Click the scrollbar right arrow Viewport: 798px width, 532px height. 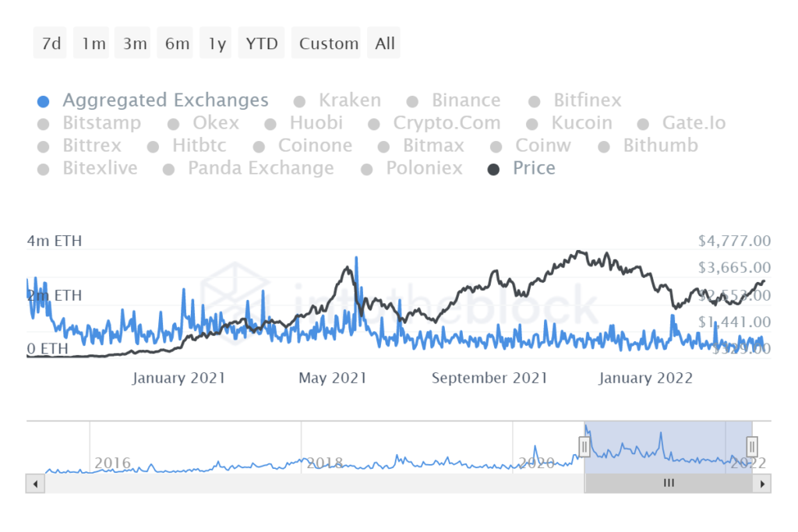pyautogui.click(x=762, y=484)
